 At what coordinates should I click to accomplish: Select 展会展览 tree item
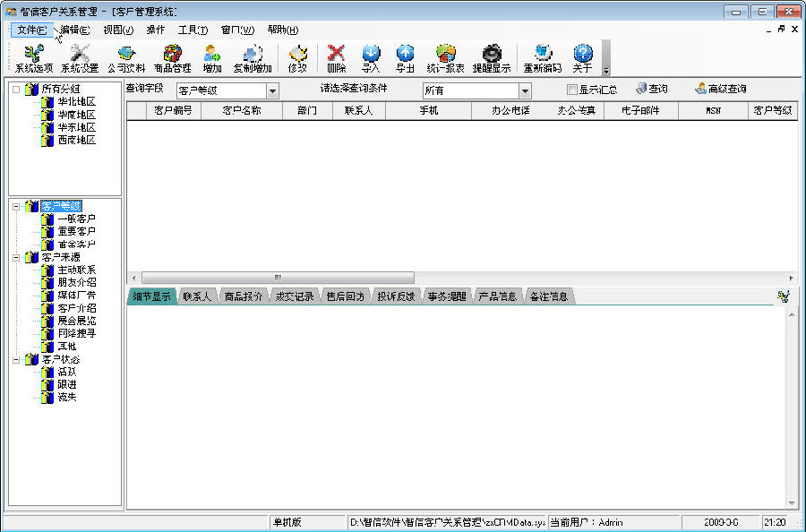click(x=77, y=321)
